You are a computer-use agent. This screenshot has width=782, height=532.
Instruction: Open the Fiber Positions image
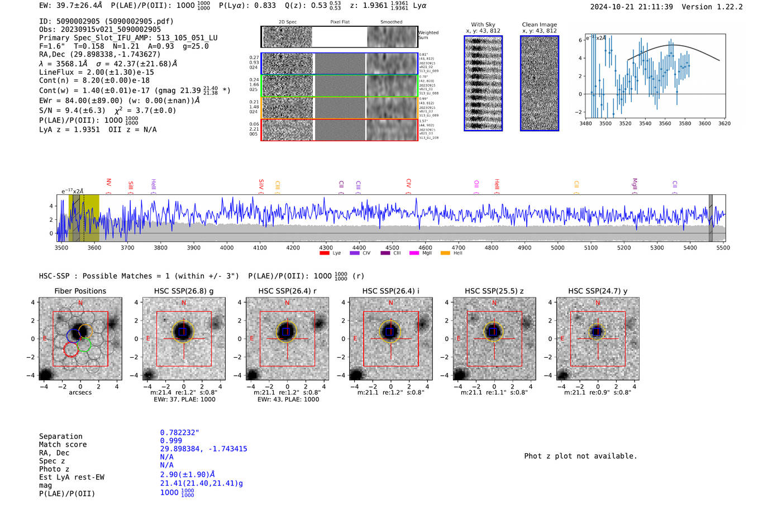click(80, 339)
